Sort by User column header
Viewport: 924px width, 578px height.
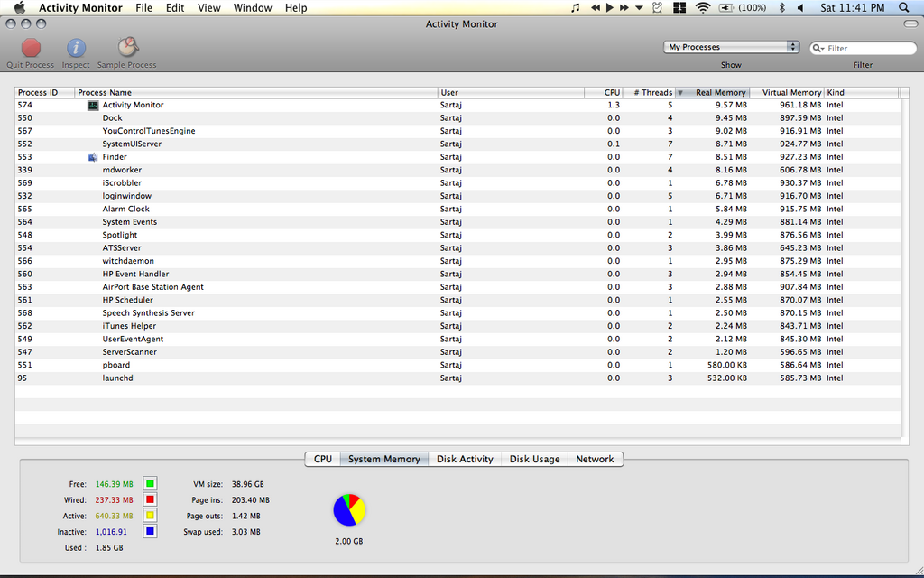pos(511,93)
